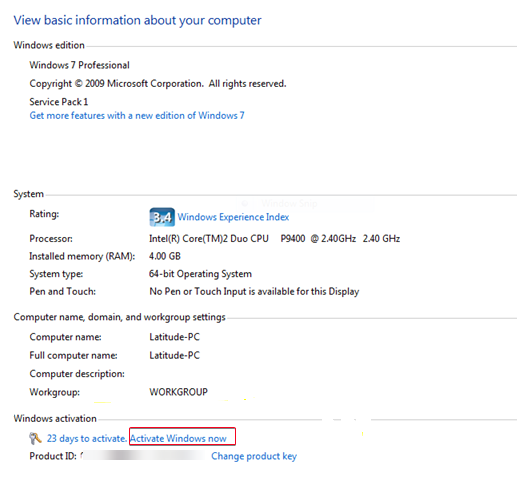Click the System section heading

[28, 194]
